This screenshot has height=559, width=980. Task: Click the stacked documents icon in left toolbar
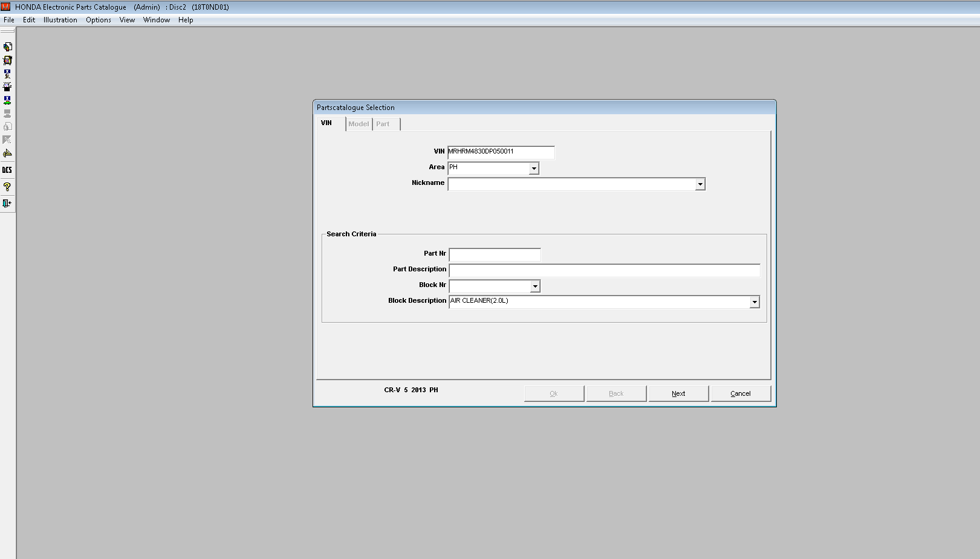(x=7, y=47)
